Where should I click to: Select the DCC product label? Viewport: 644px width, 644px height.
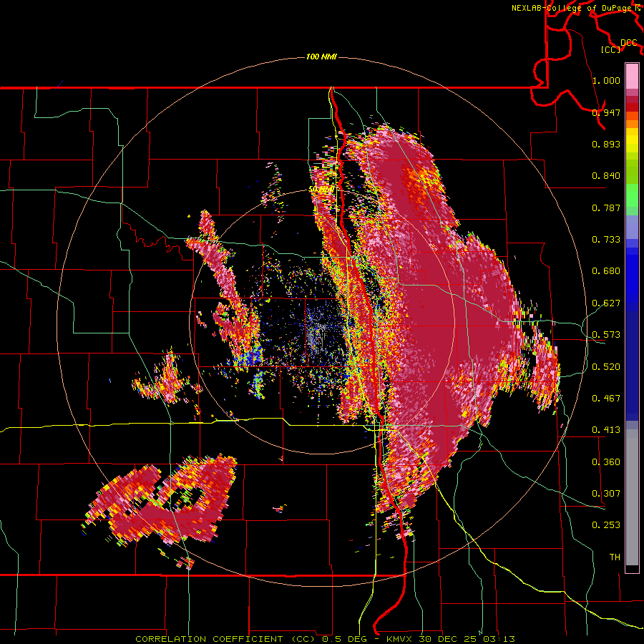click(628, 43)
